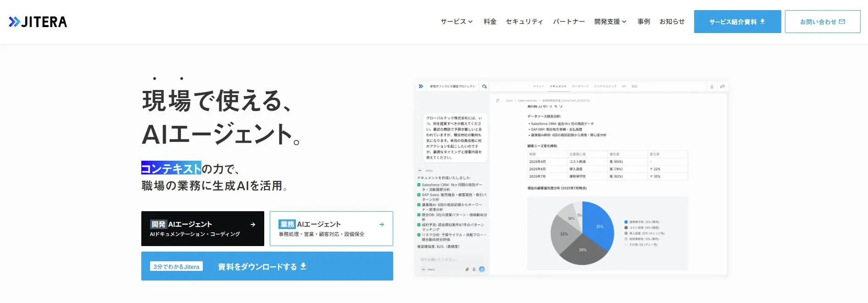Screen dimensions: 868x303
Task: Click the Sales materials breadcrumb link
Action: coord(527,101)
